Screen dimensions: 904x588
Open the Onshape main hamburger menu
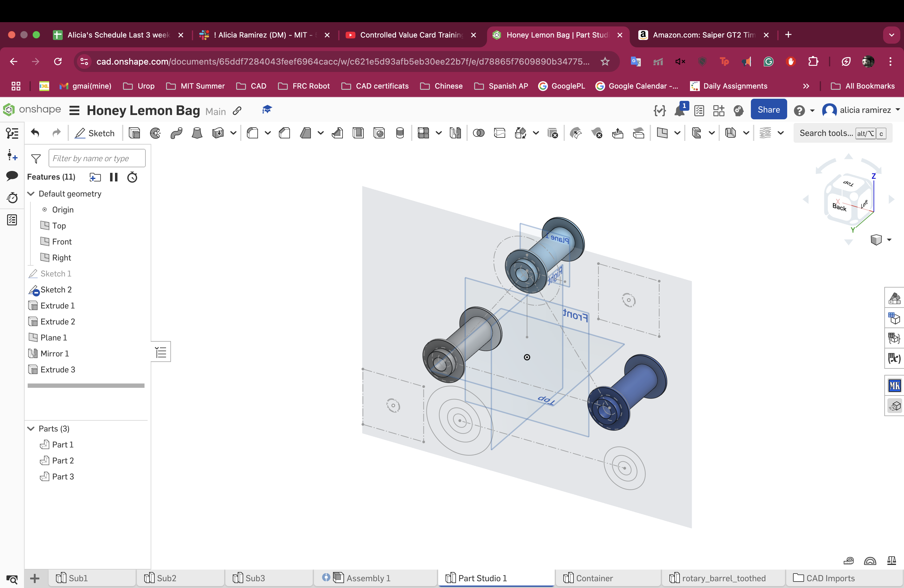coord(74,110)
